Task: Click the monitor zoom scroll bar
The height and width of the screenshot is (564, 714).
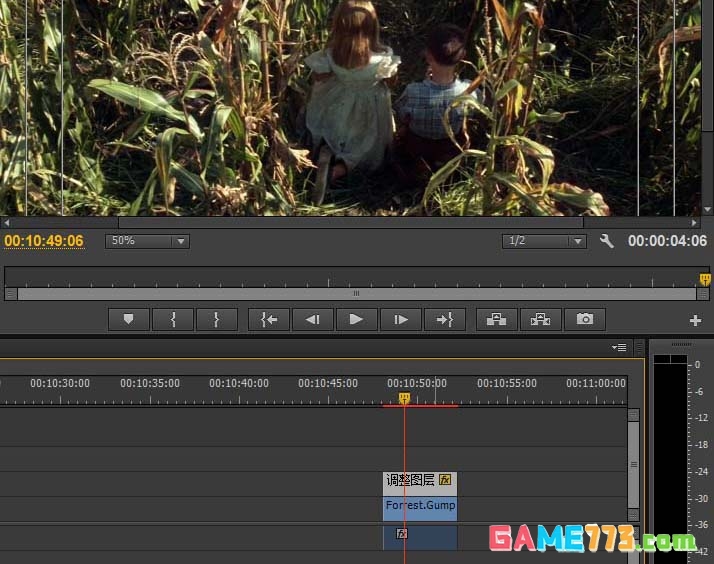Action: pos(357,294)
